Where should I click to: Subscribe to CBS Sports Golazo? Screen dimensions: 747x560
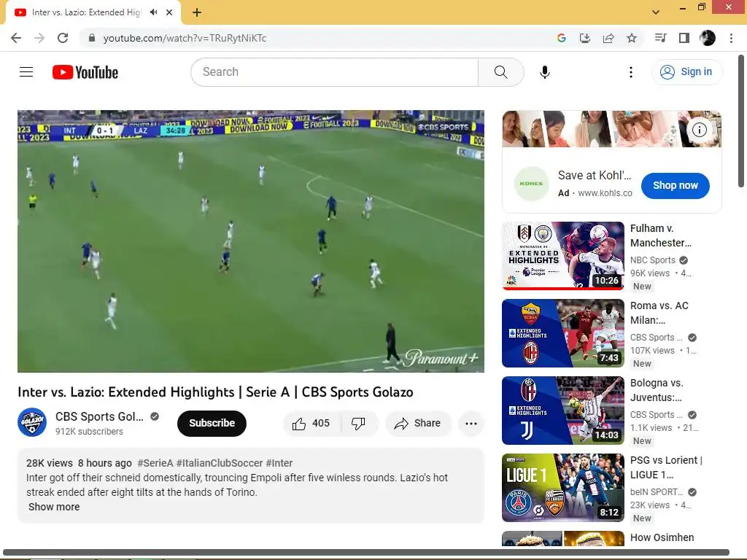point(212,424)
